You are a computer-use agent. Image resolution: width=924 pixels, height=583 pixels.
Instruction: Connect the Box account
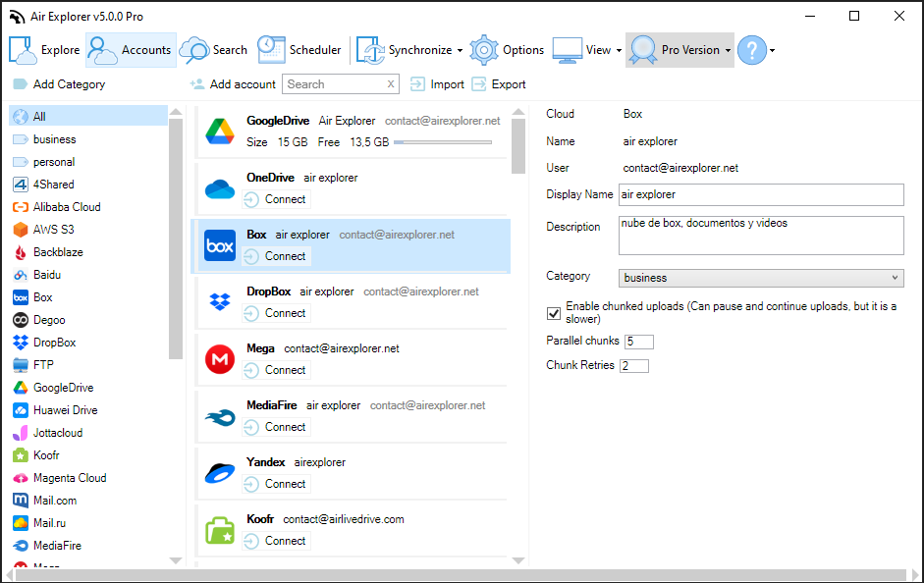coord(276,256)
